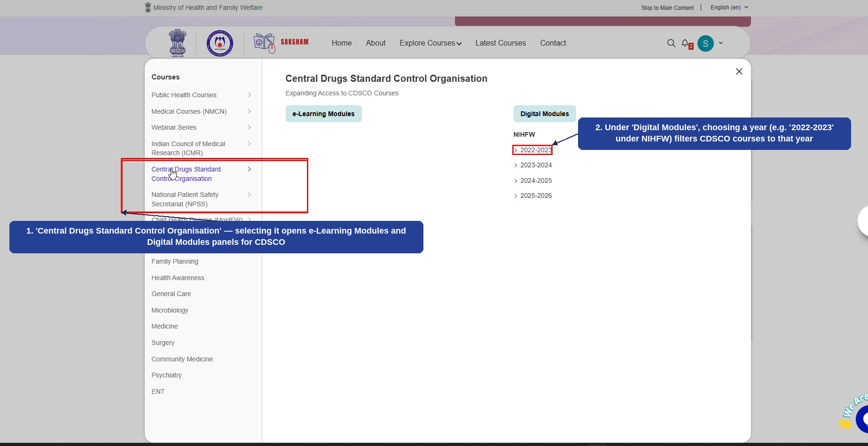Open the Contact menu item

(553, 43)
